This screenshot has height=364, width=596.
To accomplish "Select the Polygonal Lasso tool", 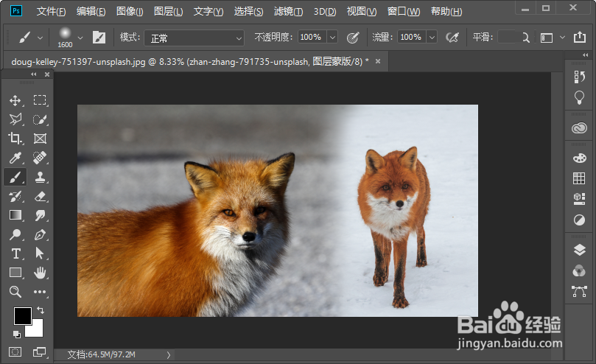I will [15, 119].
